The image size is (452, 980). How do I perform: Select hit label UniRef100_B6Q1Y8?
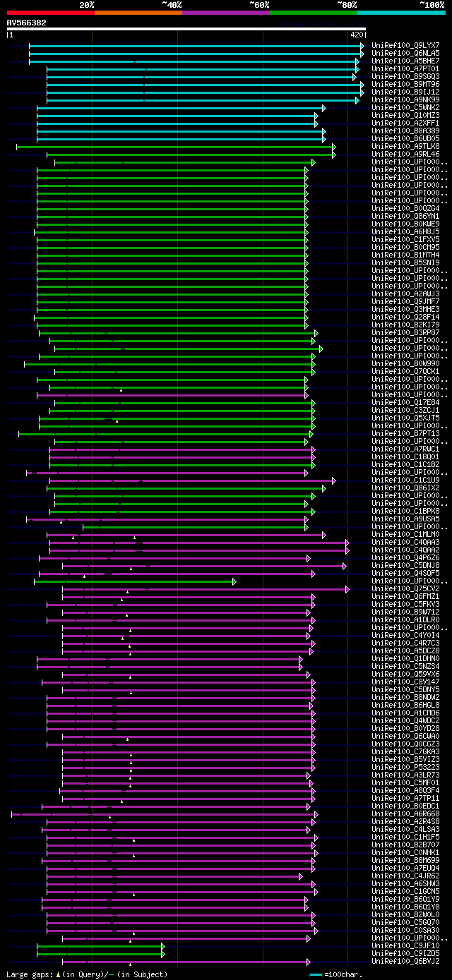[405, 907]
